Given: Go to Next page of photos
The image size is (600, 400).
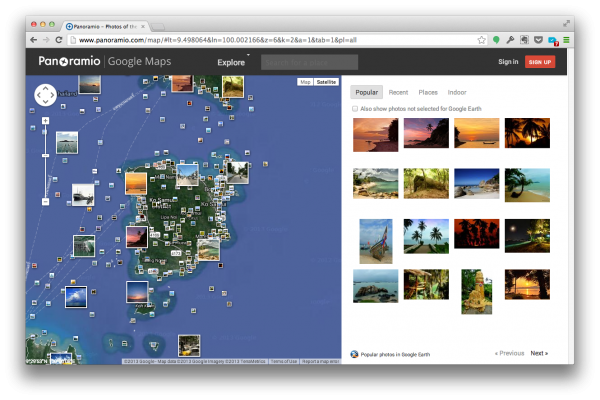Looking at the screenshot, I should tap(539, 353).
